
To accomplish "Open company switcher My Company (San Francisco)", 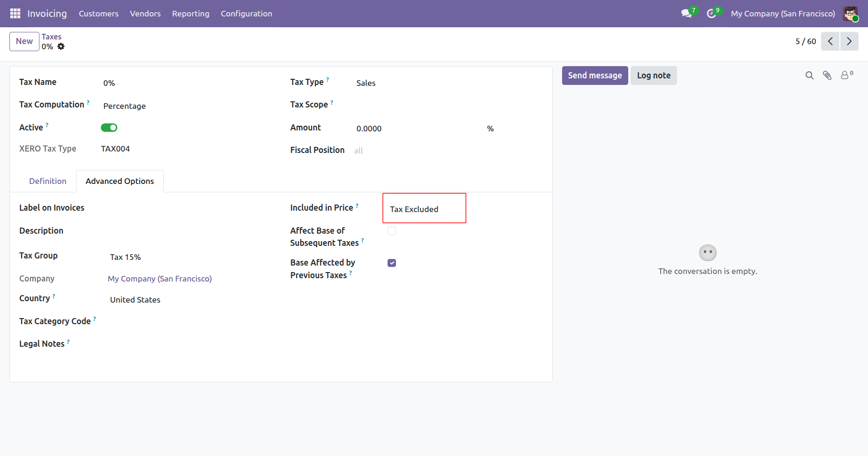I will click(783, 14).
